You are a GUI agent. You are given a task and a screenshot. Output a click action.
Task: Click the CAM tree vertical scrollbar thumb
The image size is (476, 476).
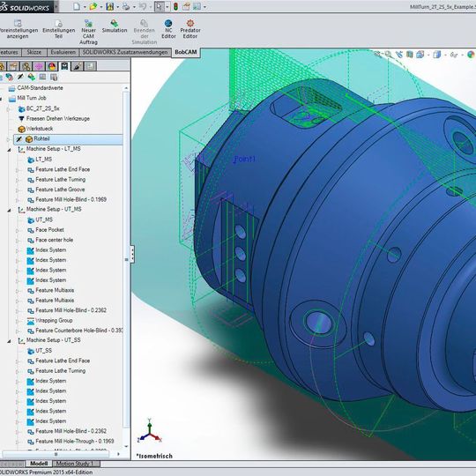click(126, 260)
